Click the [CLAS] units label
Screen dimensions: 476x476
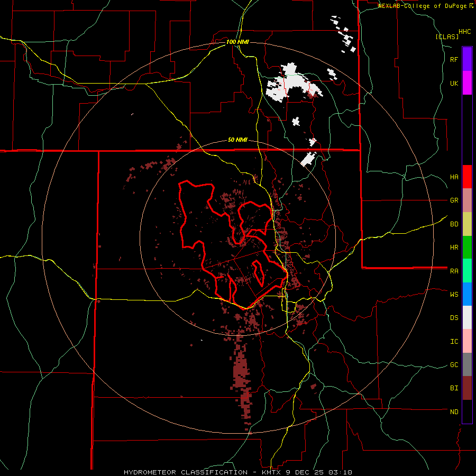(447, 37)
